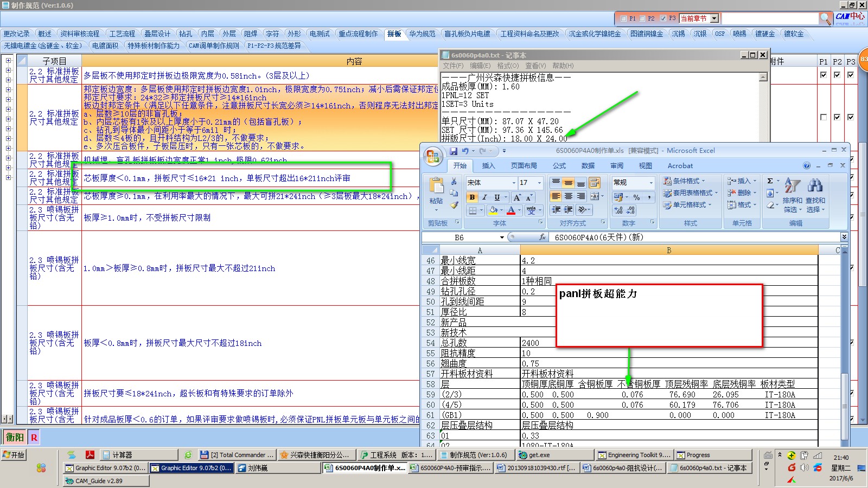868x488 pixels.
Task: Open fill color yellow swatch in Excel
Action: pos(493,210)
